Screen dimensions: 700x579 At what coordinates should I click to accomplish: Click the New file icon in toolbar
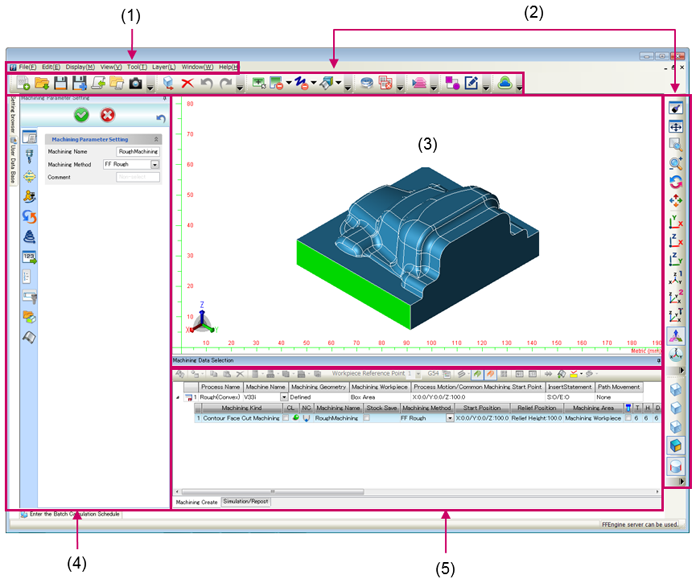point(23,83)
